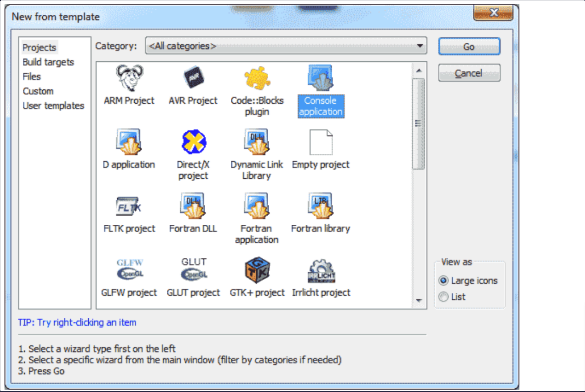Pick the GTK+ project cube icon

click(257, 270)
